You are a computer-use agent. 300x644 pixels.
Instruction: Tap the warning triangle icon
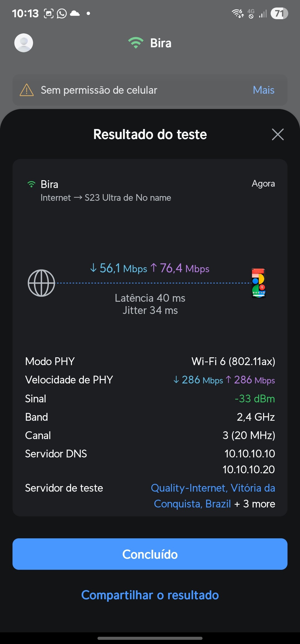(x=27, y=90)
